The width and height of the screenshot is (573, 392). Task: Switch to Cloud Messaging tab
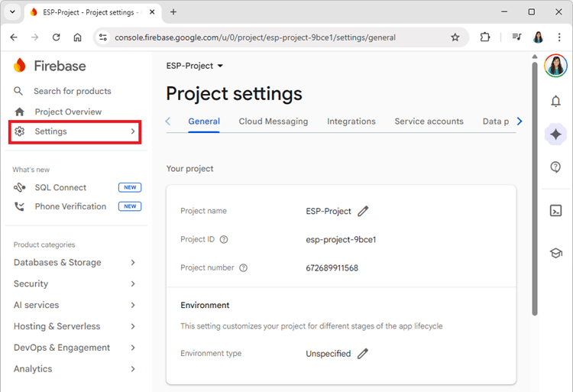click(x=274, y=121)
